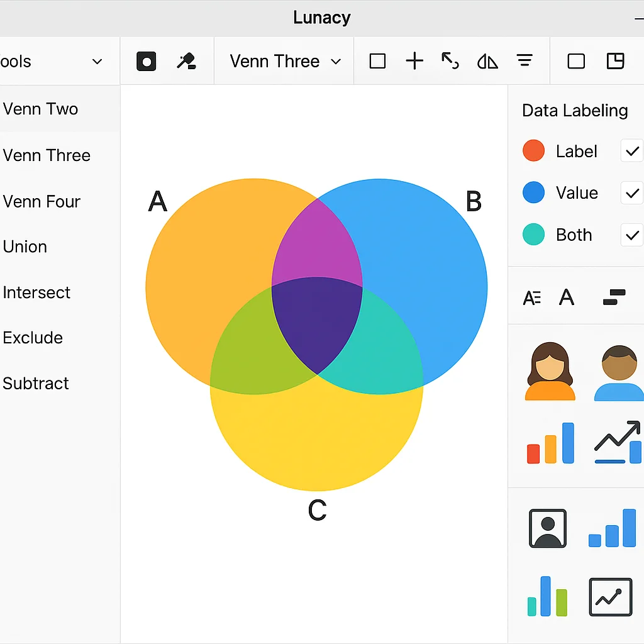Select Venn Four in the sidebar
This screenshot has width=644, height=644.
coord(42,201)
